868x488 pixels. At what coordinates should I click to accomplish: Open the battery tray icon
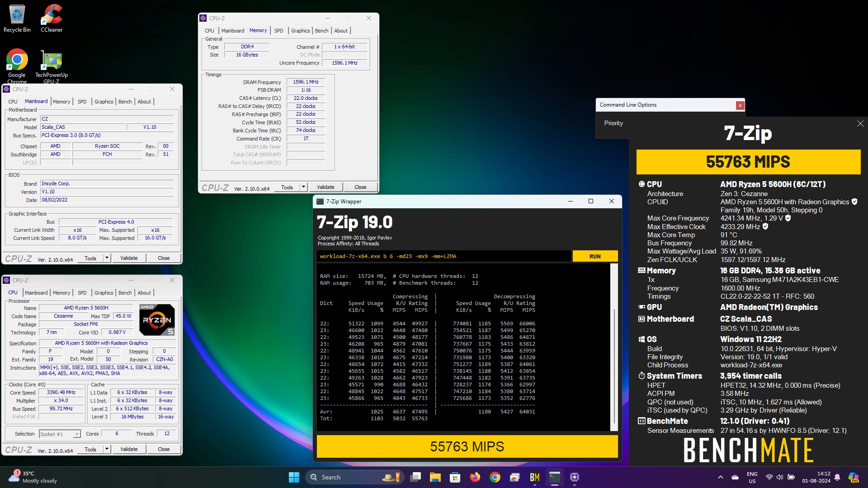791,477
